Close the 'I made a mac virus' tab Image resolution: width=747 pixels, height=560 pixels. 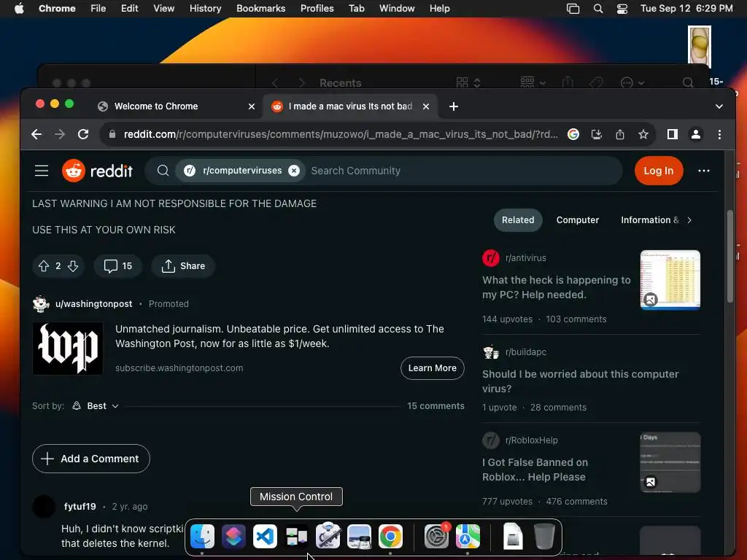coord(426,106)
